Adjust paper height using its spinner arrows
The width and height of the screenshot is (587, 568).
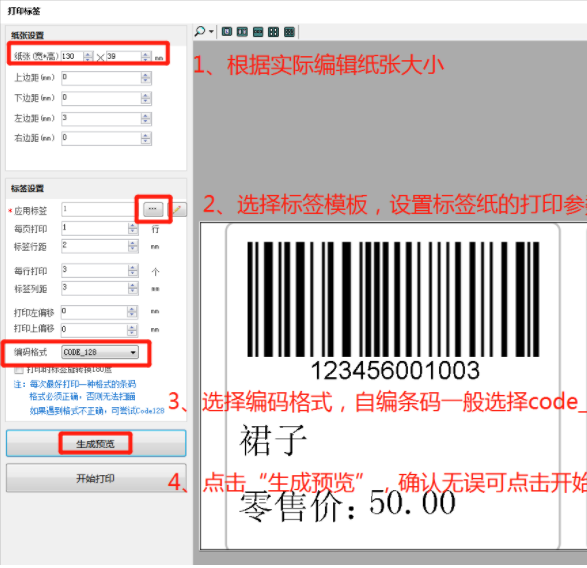[146, 56]
